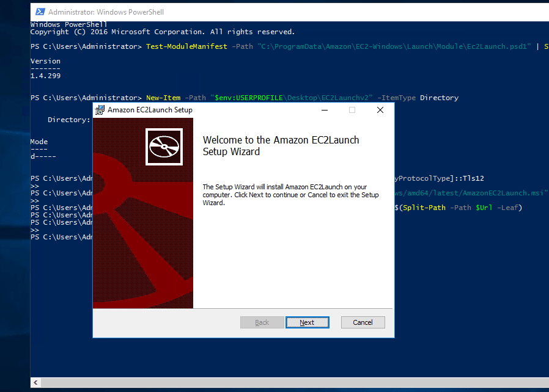Click the '$Url' variable in PowerShell
Viewport: 549px width, 392px height.
pos(484,208)
